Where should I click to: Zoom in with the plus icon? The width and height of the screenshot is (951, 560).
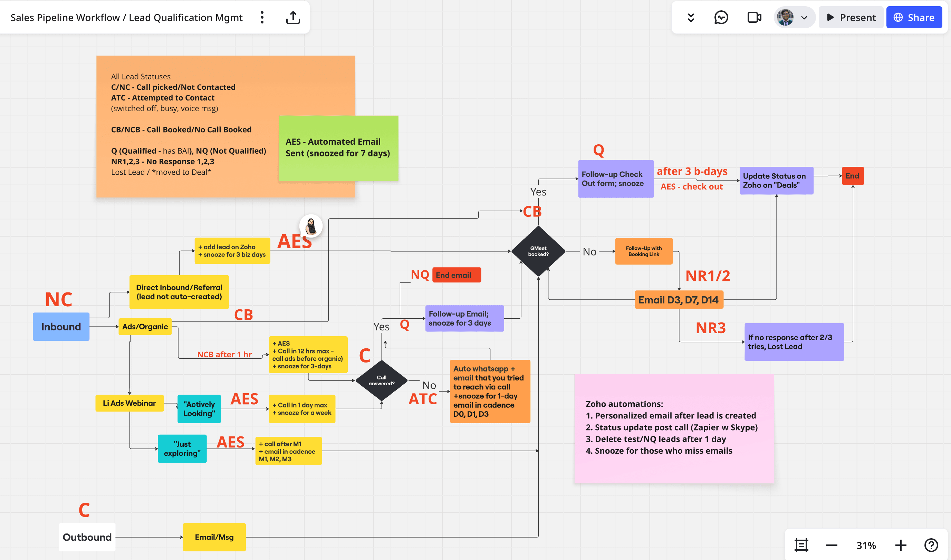pyautogui.click(x=901, y=545)
